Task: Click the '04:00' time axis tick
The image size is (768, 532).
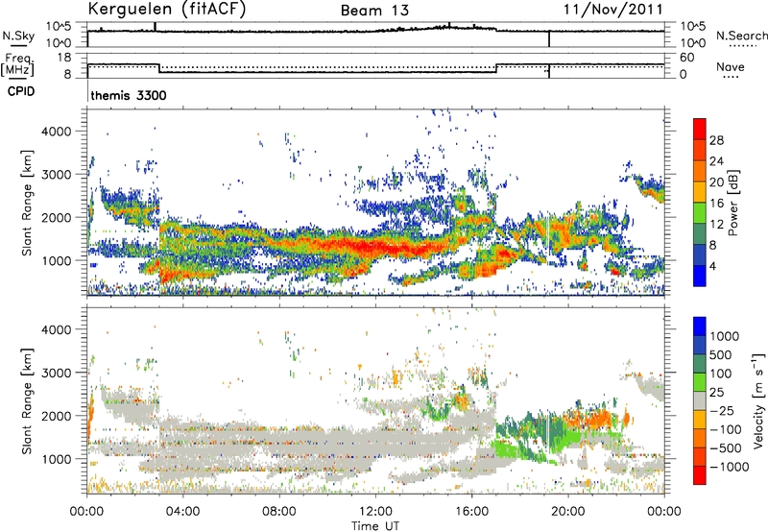Action: coord(182,512)
